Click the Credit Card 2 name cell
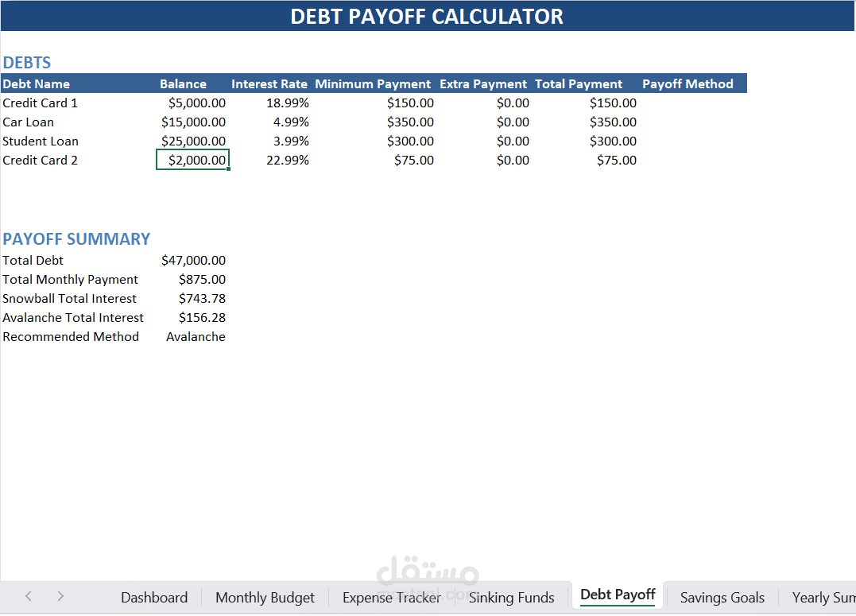Image resolution: width=856 pixels, height=616 pixels. click(41, 161)
